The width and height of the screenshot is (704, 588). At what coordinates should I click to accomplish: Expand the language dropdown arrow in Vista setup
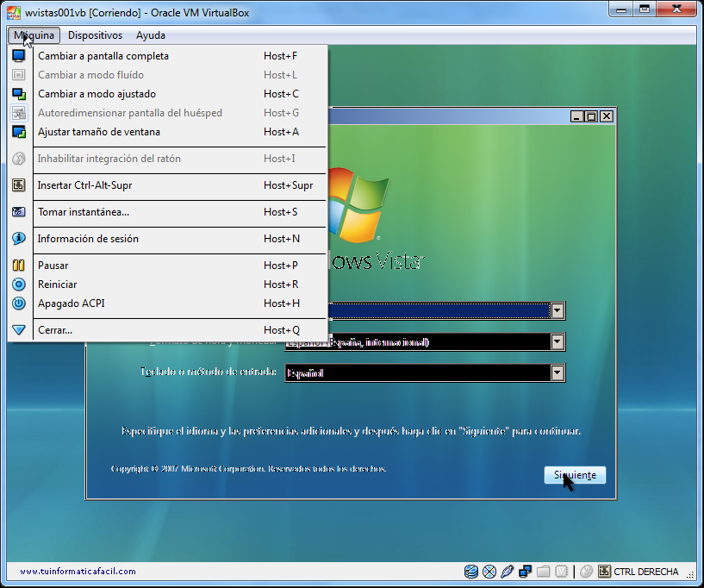558,311
